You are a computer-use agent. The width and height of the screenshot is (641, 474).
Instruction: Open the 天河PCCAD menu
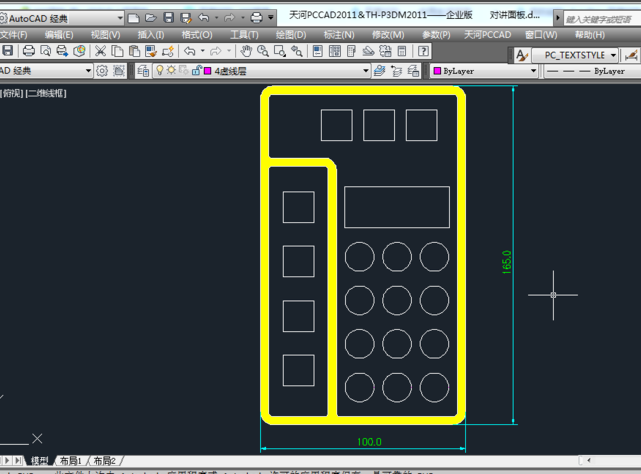click(x=487, y=35)
